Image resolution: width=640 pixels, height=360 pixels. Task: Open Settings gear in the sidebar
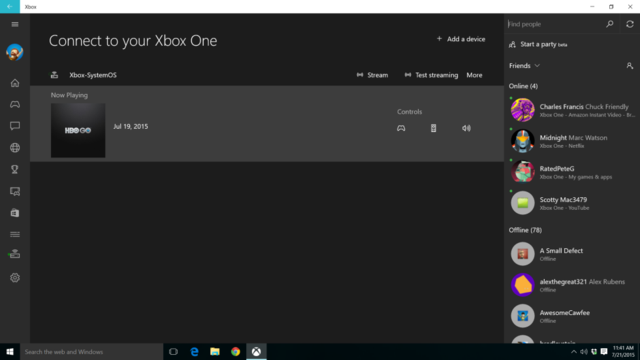(x=15, y=278)
